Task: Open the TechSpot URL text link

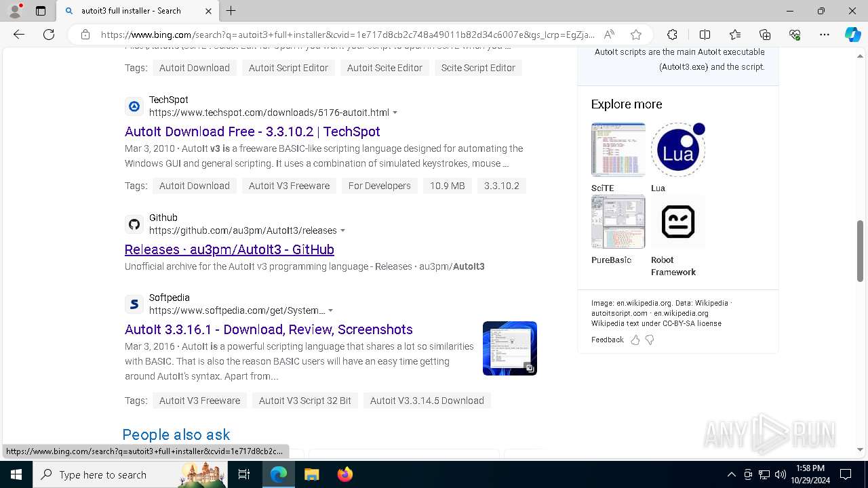Action: (269, 113)
